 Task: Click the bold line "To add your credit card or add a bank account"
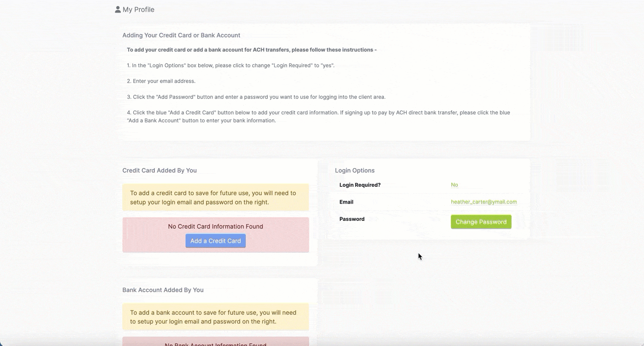click(252, 49)
